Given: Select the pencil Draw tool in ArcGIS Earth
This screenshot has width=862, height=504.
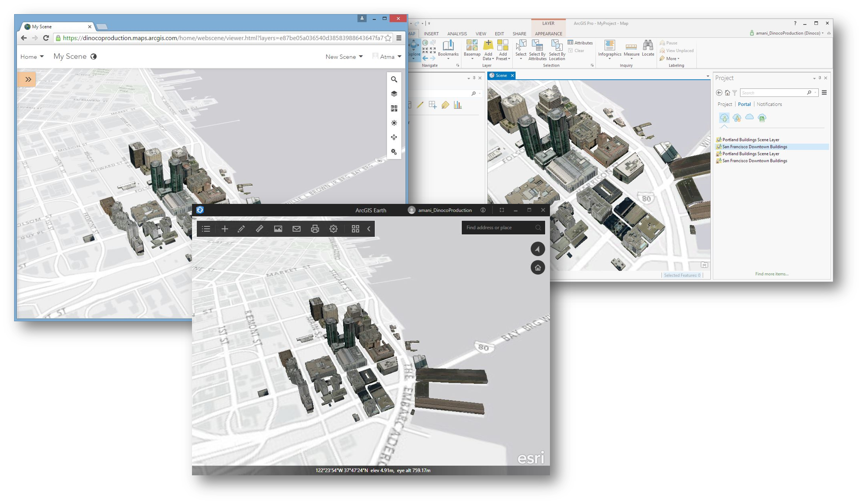Looking at the screenshot, I should point(241,229).
